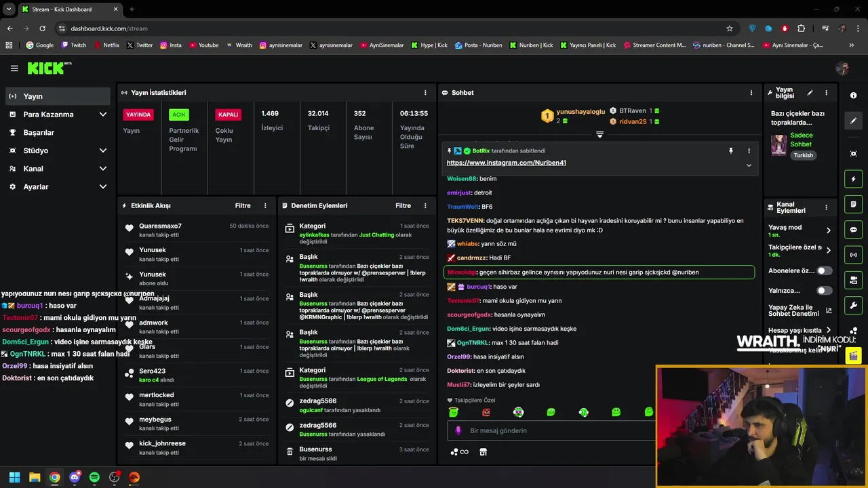Open Yapay Zeka ile Sohbet Denetimi external link
This screenshot has width=868, height=488.
pos(829,311)
